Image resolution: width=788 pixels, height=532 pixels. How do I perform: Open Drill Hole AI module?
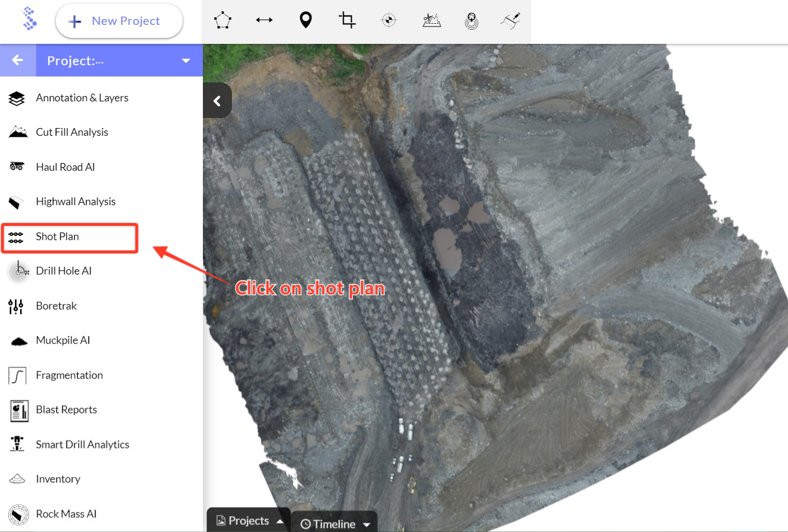[63, 271]
